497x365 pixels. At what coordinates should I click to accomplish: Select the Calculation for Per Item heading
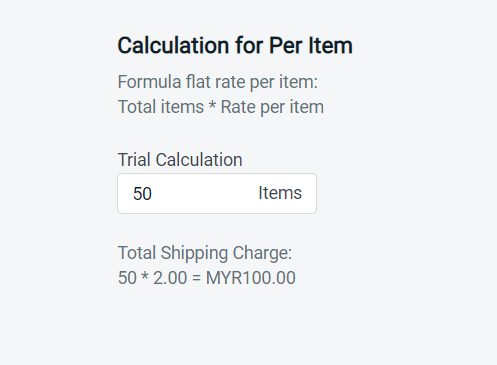[x=235, y=45]
